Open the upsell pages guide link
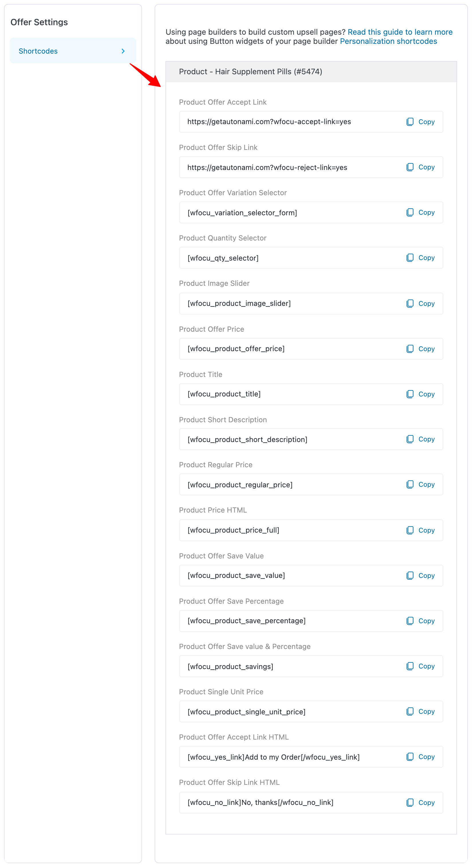This screenshot has height=868, width=473. (x=400, y=32)
